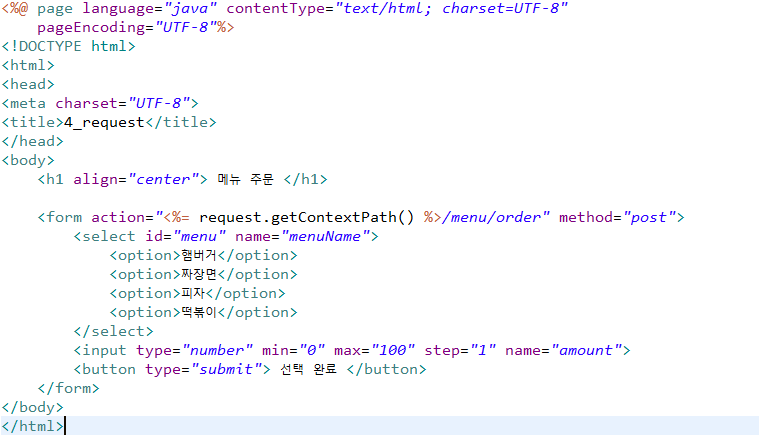759x437 pixels.
Task: Click the min="0" attribute
Action: pyautogui.click(x=293, y=350)
